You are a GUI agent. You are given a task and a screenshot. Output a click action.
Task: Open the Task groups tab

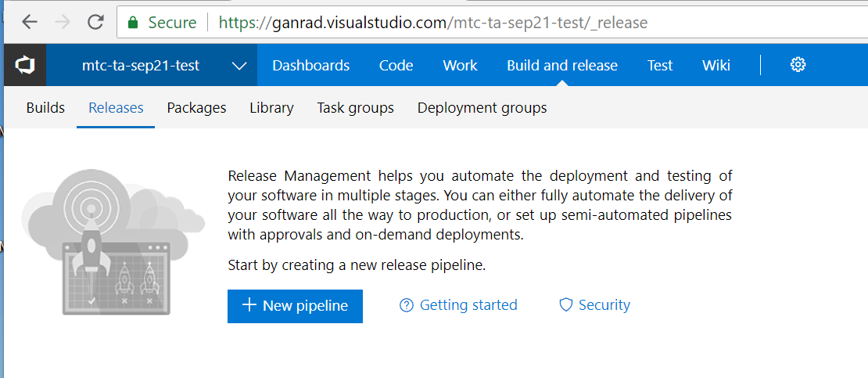tap(355, 107)
